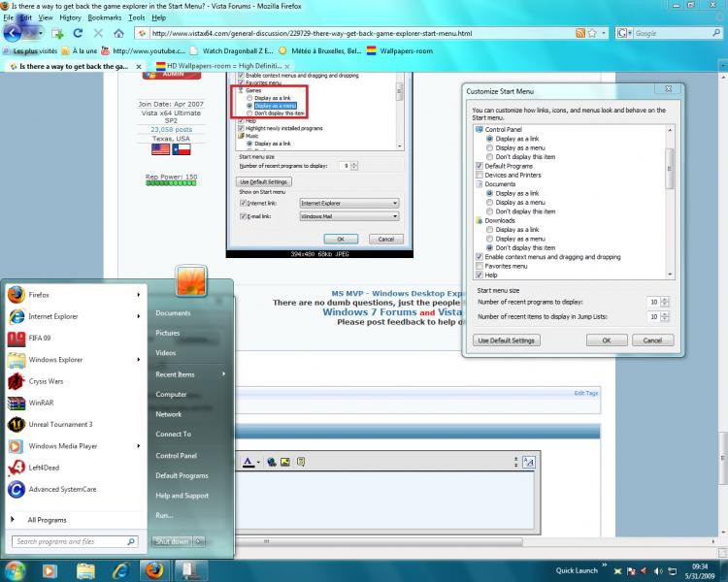Show hidden Quick Launch items chevron

[605, 565]
